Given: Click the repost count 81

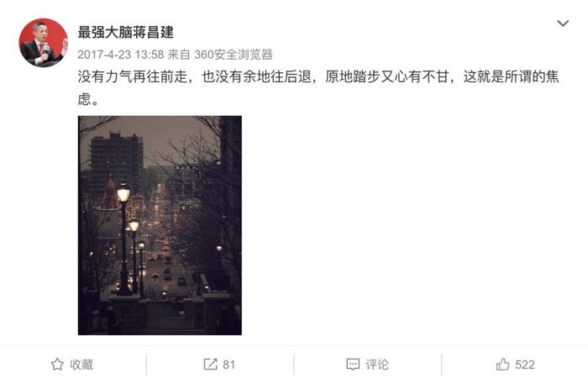Looking at the screenshot, I should click(x=228, y=365).
